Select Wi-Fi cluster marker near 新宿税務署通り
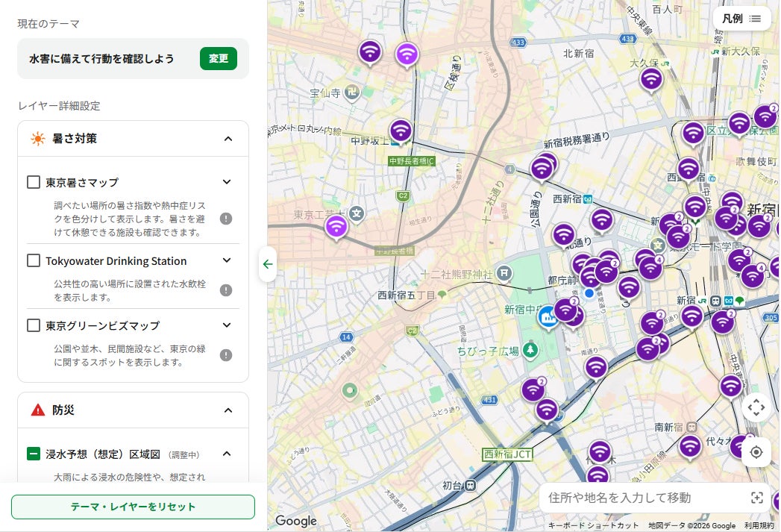Viewport: 781px width, 532px height. (542, 169)
